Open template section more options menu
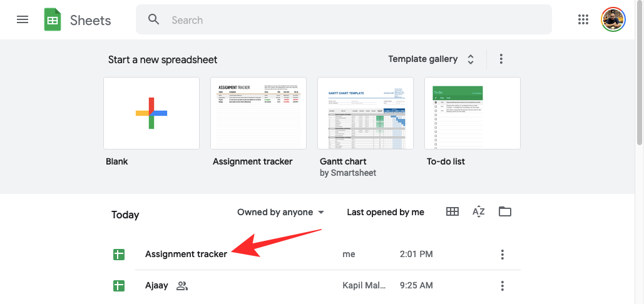The height and width of the screenshot is (304, 644). pyautogui.click(x=501, y=59)
